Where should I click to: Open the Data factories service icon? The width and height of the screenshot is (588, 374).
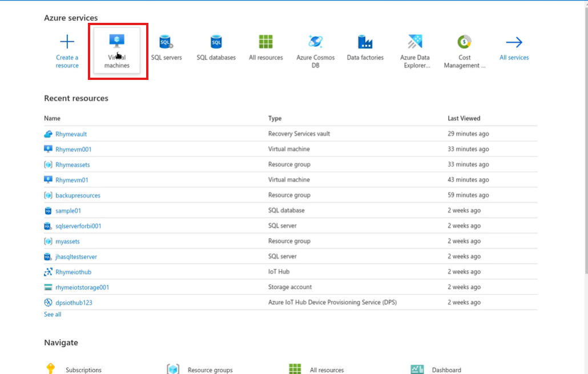click(x=365, y=42)
